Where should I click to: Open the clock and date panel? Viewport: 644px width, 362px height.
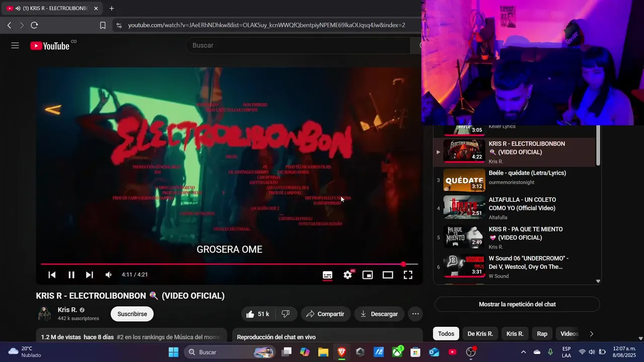click(x=624, y=352)
